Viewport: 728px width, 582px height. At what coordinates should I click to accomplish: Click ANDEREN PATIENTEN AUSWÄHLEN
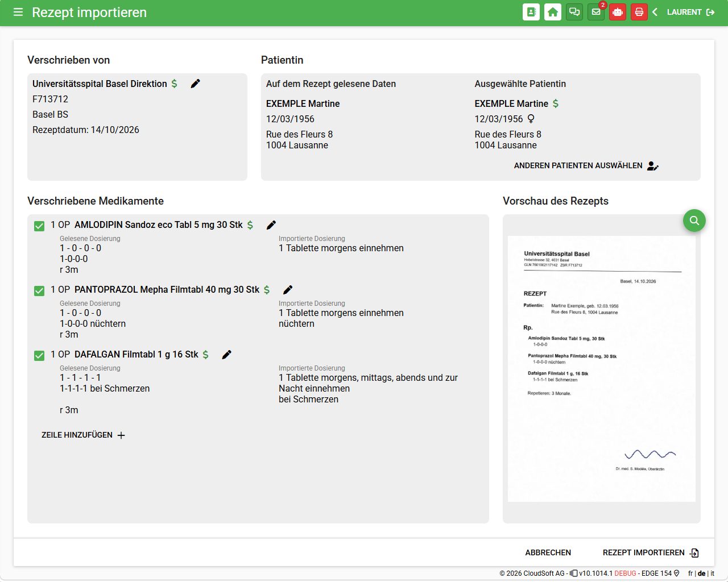pyautogui.click(x=586, y=166)
